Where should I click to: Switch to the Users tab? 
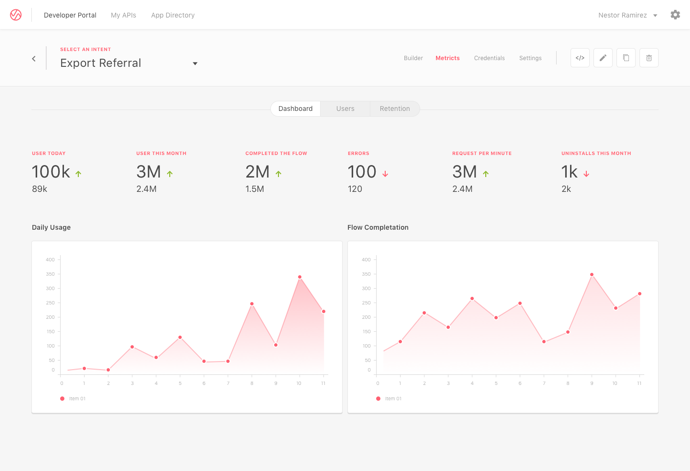coord(345,108)
